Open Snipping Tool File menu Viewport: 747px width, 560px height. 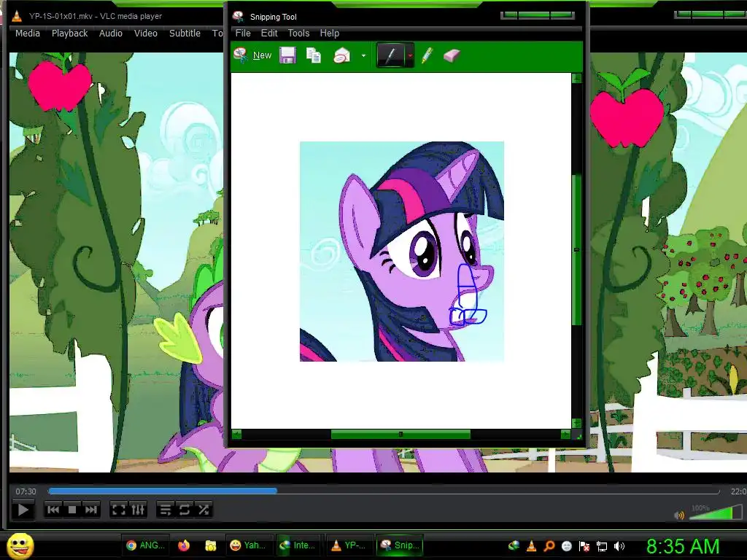coord(243,34)
